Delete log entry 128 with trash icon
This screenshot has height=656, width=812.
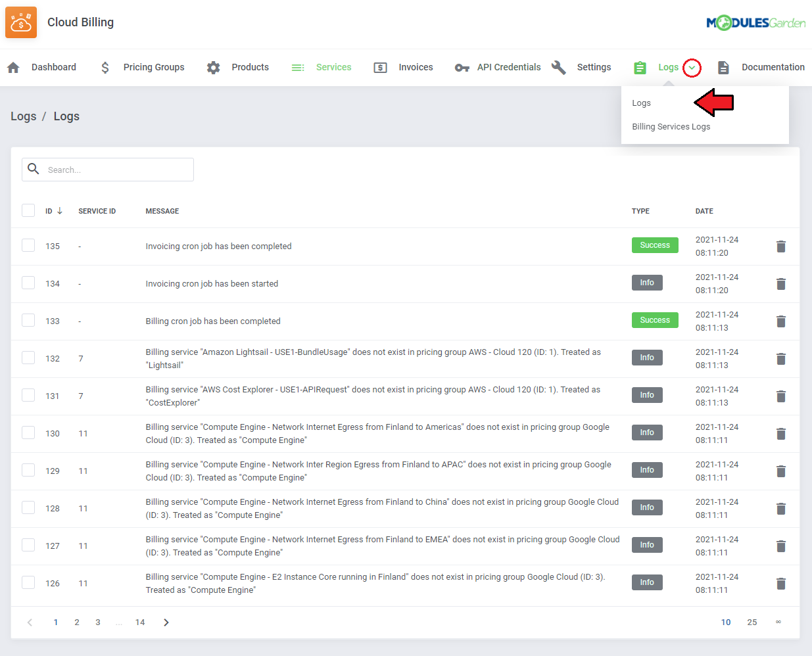[x=781, y=509]
